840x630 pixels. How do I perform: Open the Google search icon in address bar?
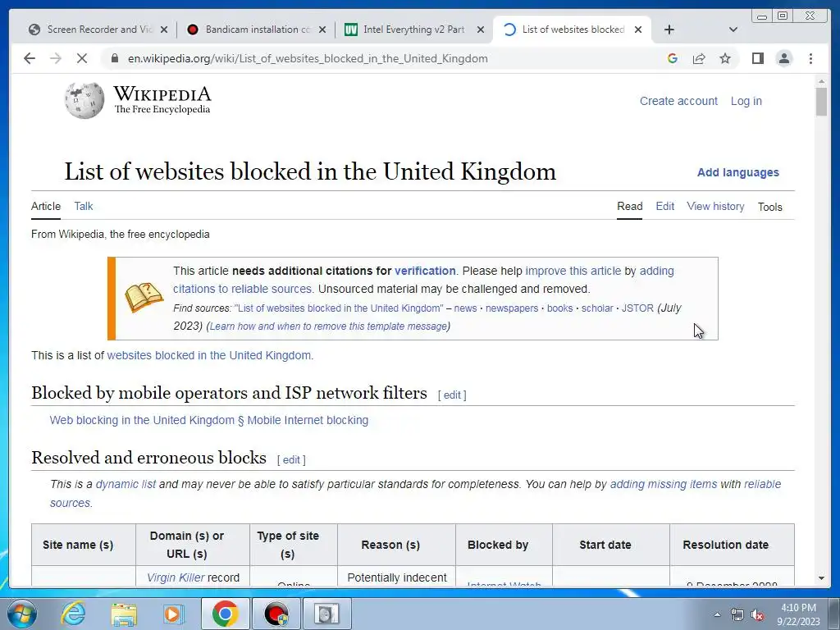(x=673, y=58)
